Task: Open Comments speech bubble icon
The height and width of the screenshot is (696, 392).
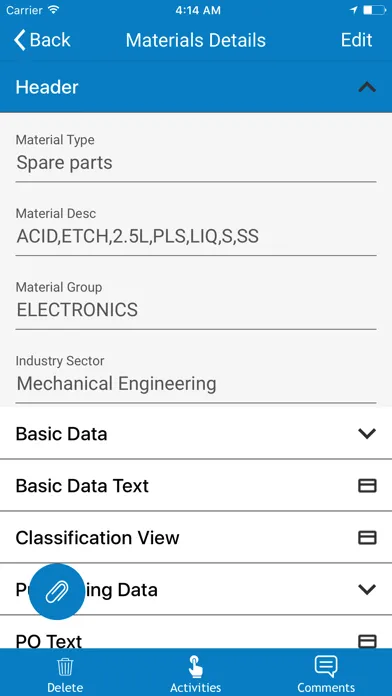Action: 326,667
